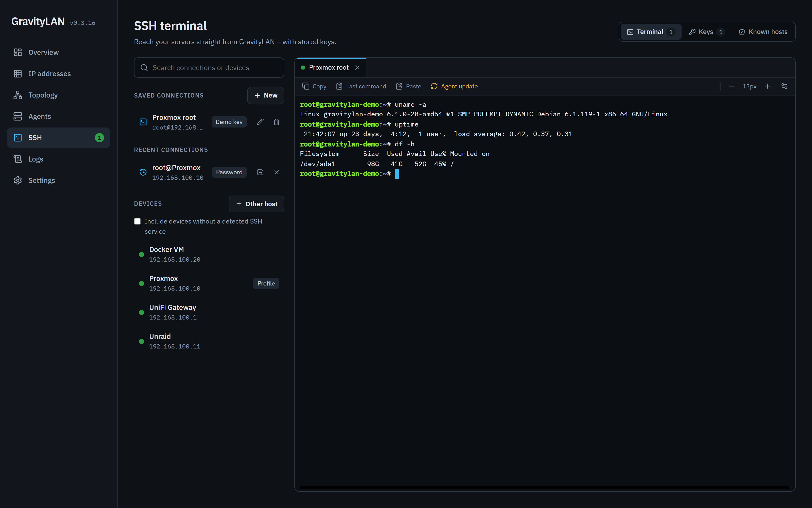Screen dimensions: 812x508
Task: Open the Overview page in sidebar
Action: pos(58,52)
